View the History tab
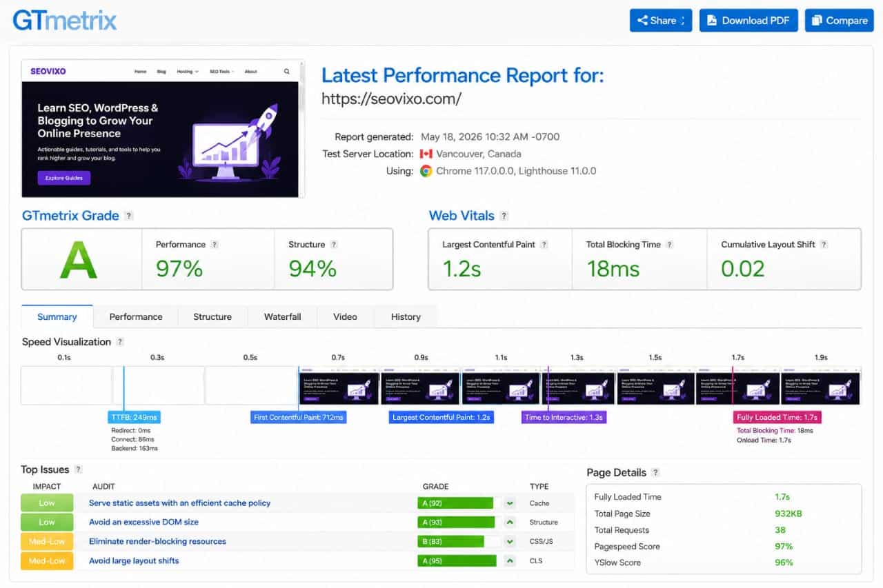883x588 pixels. click(406, 316)
